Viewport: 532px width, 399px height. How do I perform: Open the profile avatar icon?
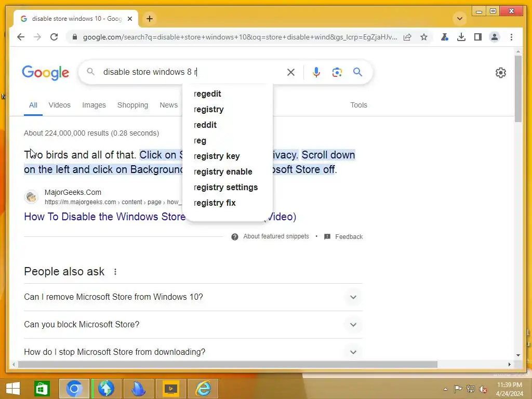click(495, 37)
